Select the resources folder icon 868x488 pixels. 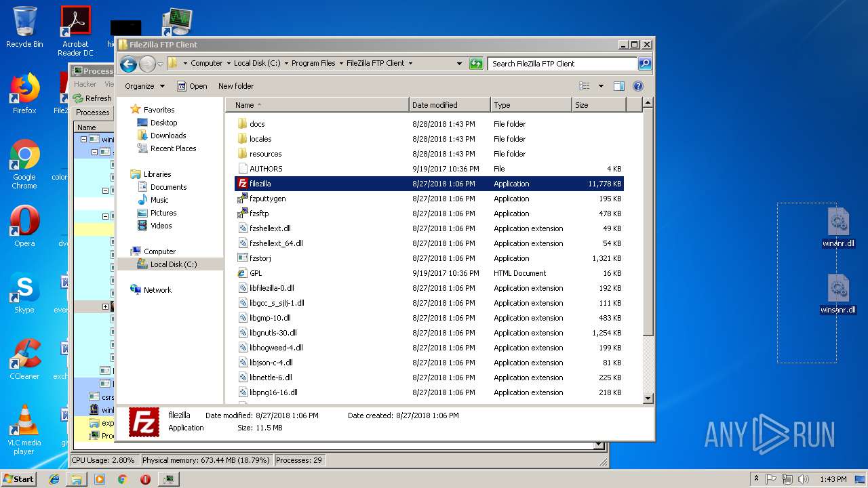[x=242, y=154]
